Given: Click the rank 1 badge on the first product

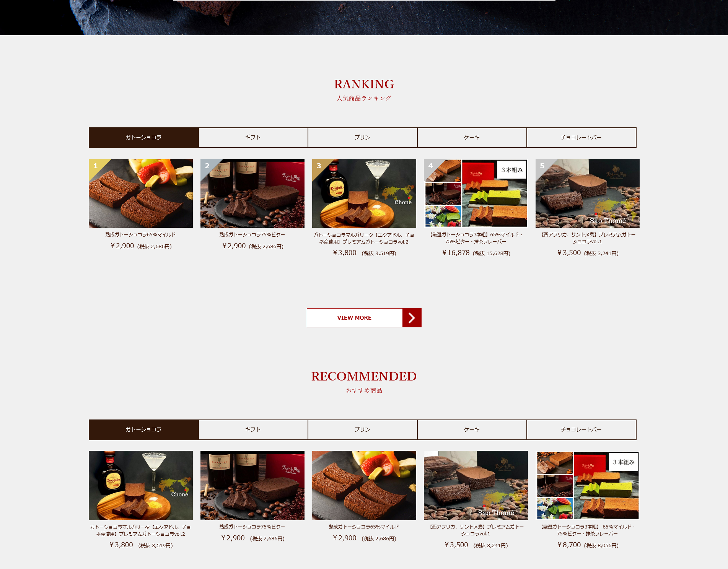Looking at the screenshot, I should pos(96,166).
